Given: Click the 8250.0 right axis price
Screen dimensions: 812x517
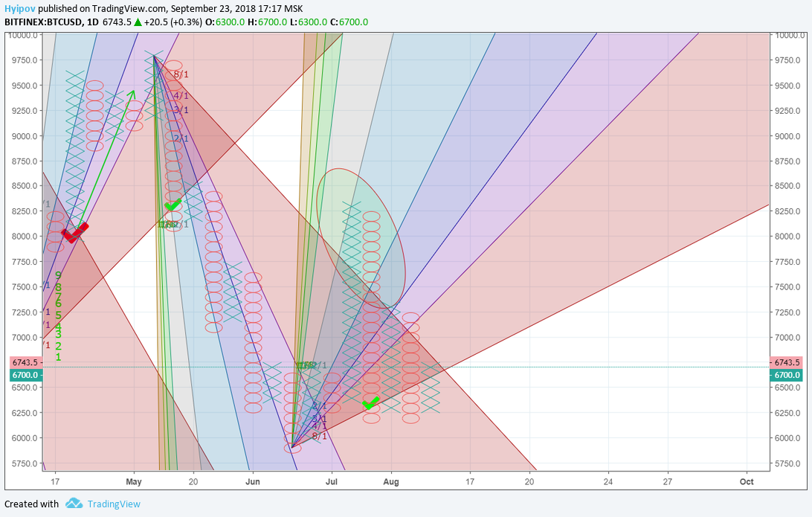Looking at the screenshot, I should pos(788,211).
